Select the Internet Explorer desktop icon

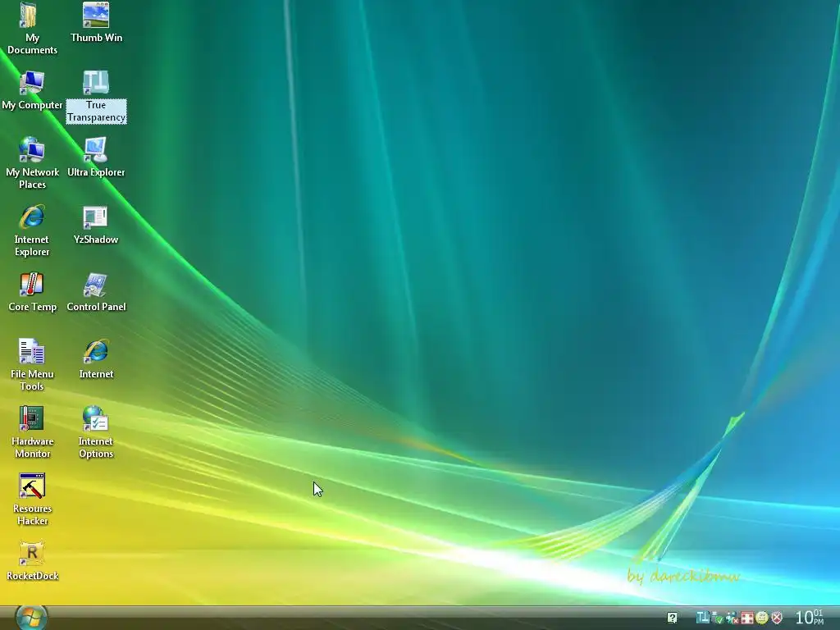tap(32, 231)
